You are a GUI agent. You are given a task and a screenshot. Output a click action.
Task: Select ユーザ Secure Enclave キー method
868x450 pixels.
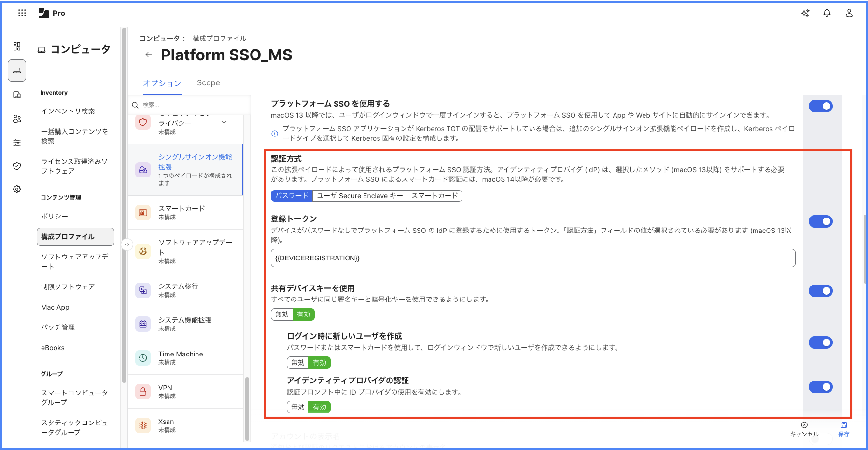[x=360, y=196]
